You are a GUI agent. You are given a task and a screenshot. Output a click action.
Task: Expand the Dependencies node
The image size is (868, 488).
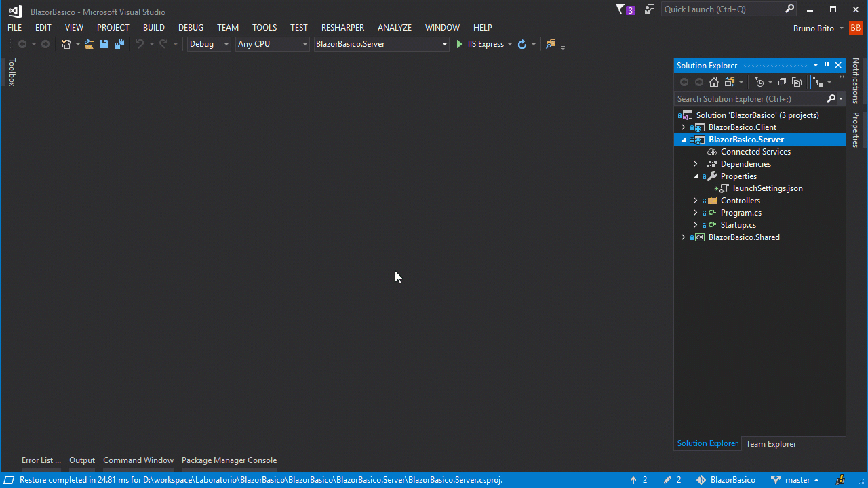point(695,164)
